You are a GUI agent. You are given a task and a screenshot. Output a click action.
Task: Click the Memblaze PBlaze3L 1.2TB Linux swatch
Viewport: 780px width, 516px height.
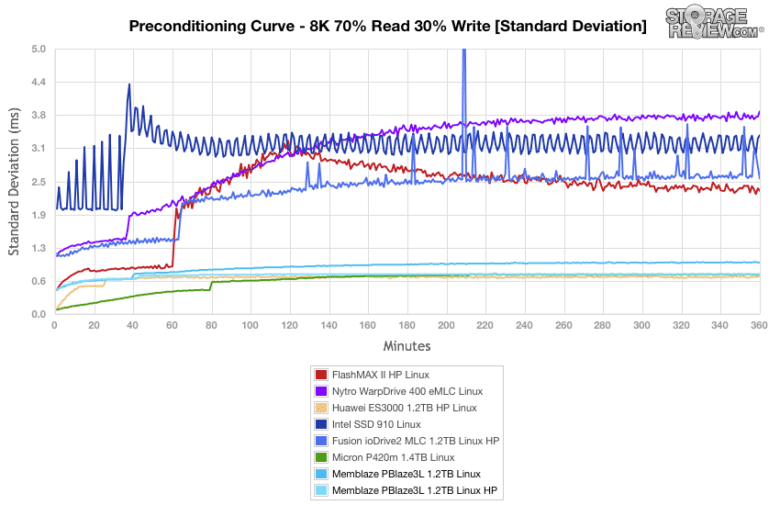point(321,474)
